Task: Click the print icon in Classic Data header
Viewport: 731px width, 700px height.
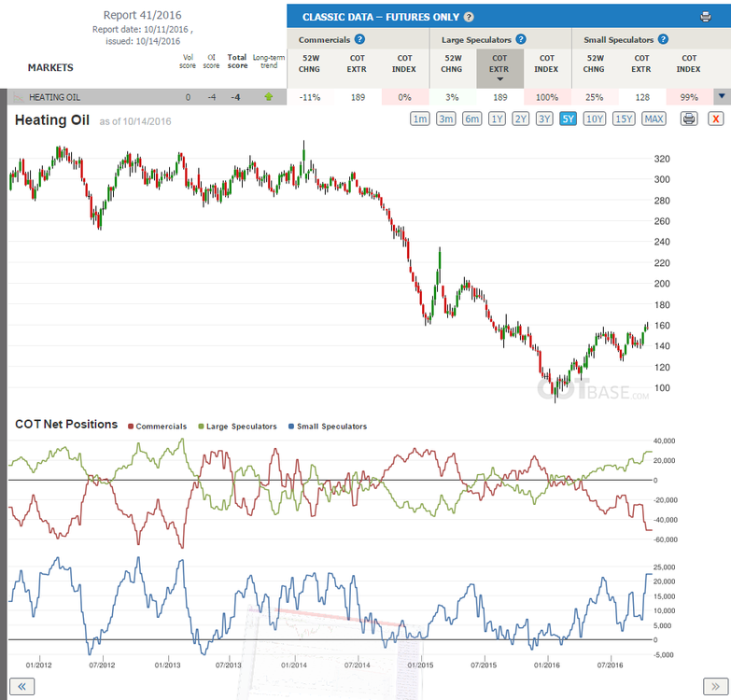Action: coord(706,17)
